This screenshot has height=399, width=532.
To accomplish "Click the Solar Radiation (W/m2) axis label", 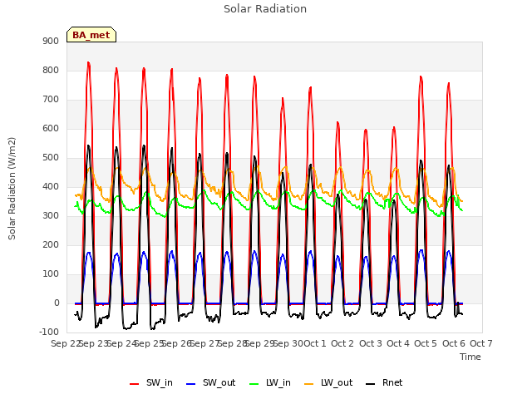I will 12,189.
